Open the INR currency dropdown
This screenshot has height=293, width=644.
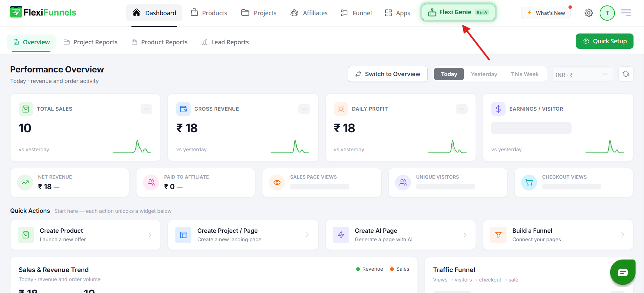(582, 74)
